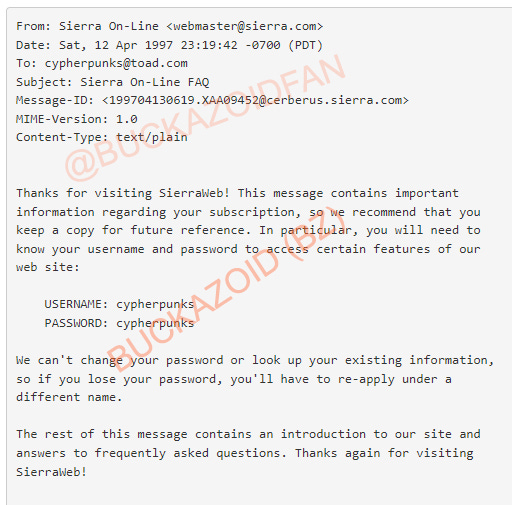Click the phrase "We can't change your password"
Screen dimensions: 512x505
(x=119, y=360)
